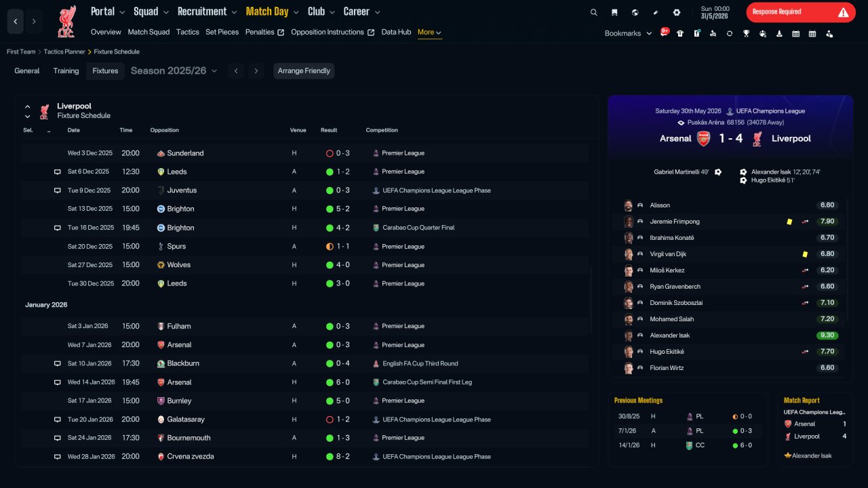Click the Arsenal crest in match scoreline
Viewport: 868px width, 488px height.
(703, 138)
